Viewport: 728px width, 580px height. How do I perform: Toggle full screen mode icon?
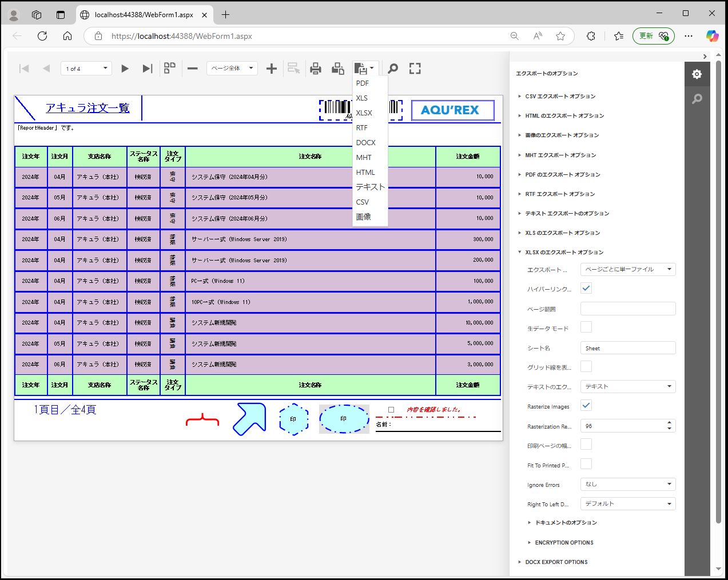[415, 69]
